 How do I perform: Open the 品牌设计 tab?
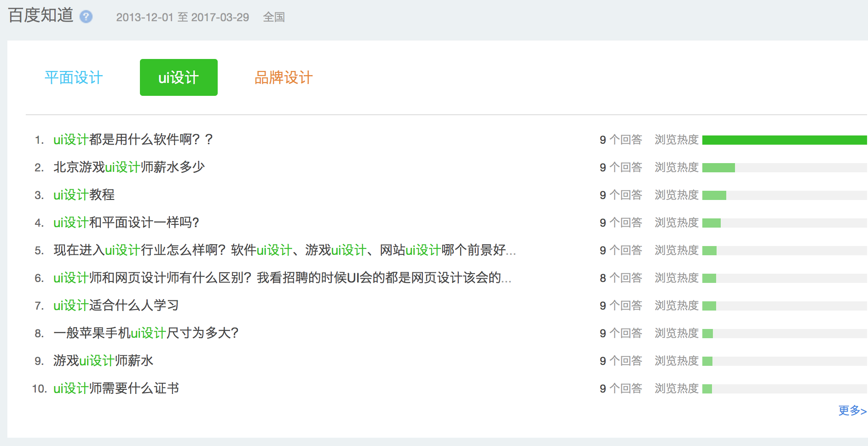tap(284, 77)
